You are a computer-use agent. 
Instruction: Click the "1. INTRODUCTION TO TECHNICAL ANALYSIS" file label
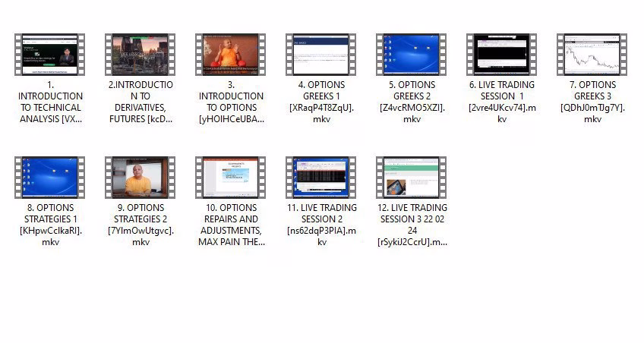pos(49,102)
